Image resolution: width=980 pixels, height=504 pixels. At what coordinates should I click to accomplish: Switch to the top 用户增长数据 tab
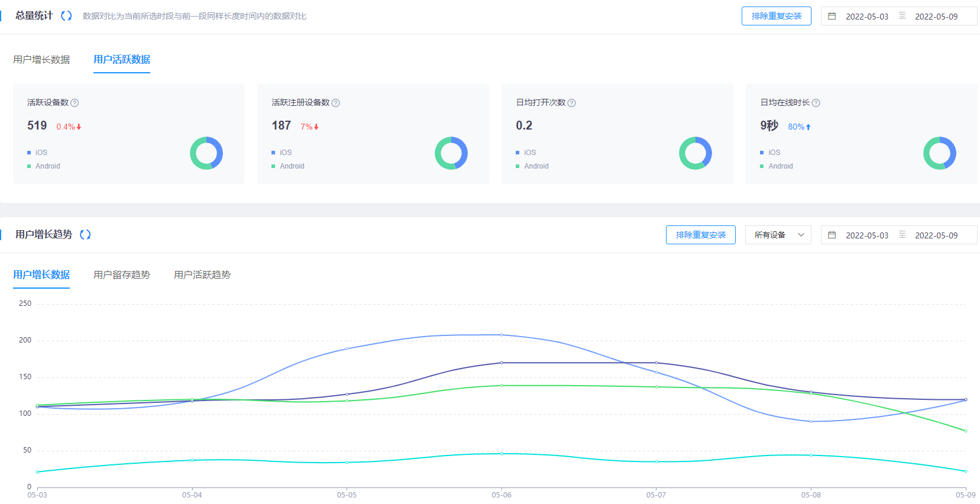pos(41,60)
